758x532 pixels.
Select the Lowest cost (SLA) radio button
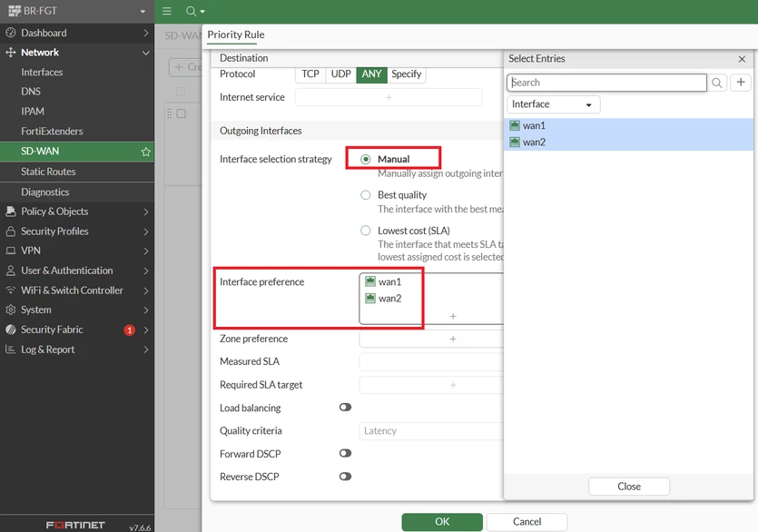tap(366, 231)
